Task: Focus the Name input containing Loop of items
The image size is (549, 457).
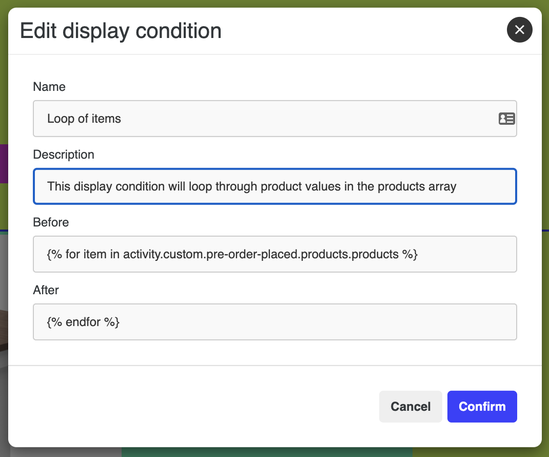Action: (x=275, y=119)
